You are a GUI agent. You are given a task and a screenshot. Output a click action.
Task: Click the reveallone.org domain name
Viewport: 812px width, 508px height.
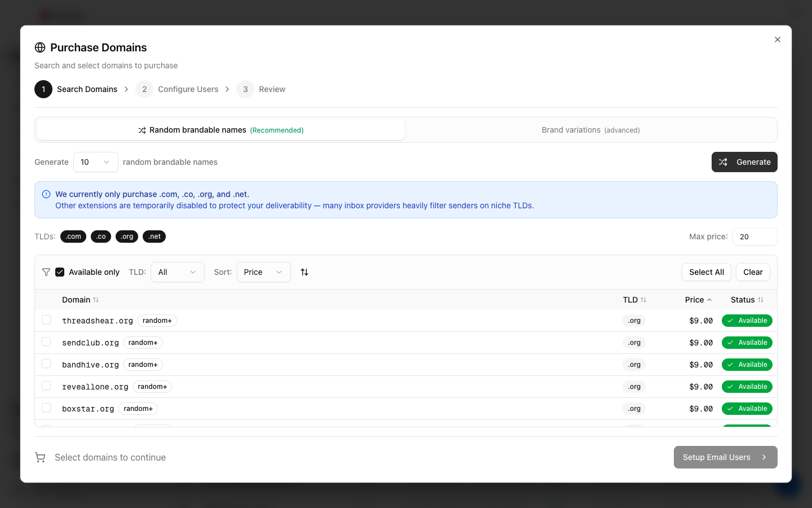click(x=95, y=387)
